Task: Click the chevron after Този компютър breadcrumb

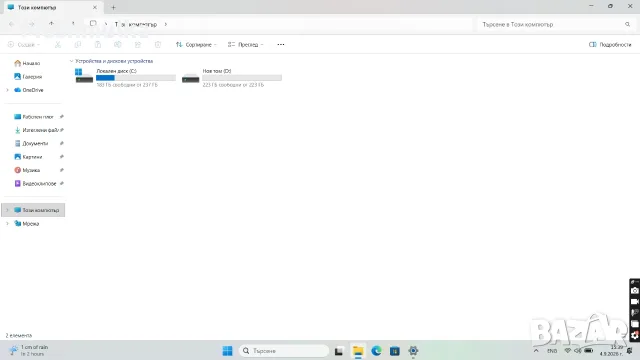Action: (166, 24)
